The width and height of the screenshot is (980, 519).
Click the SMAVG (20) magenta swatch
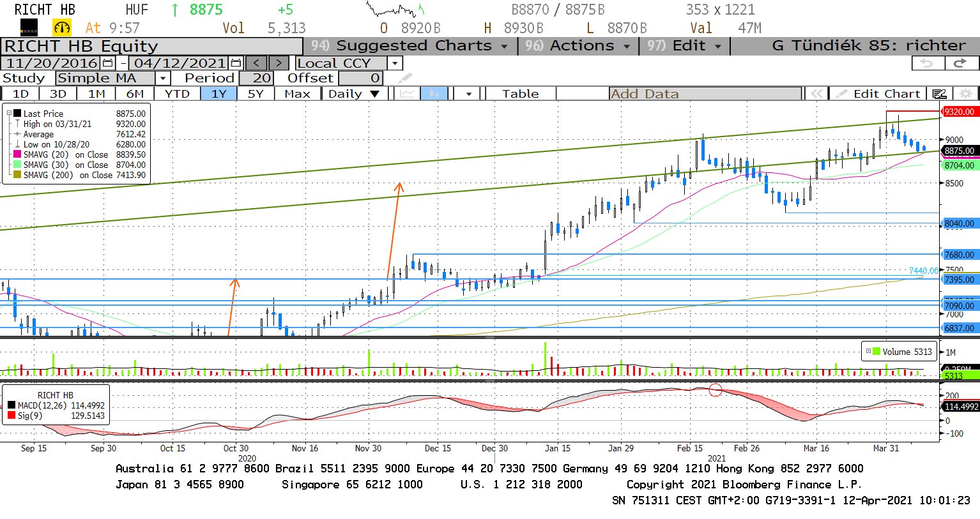point(18,154)
